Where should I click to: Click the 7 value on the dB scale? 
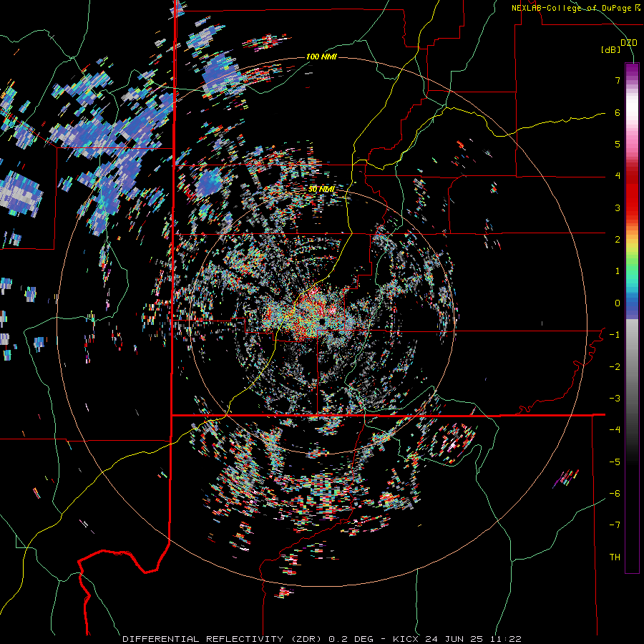pyautogui.click(x=618, y=80)
